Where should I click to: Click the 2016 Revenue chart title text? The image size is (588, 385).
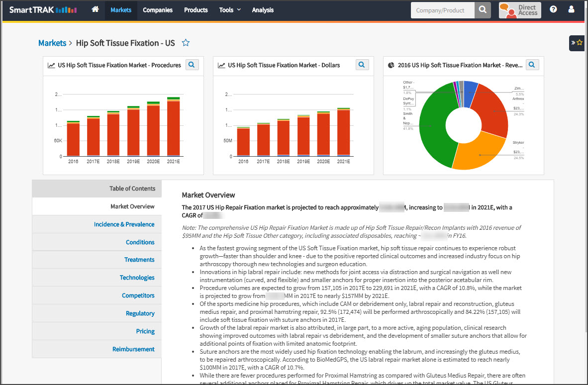click(x=460, y=65)
